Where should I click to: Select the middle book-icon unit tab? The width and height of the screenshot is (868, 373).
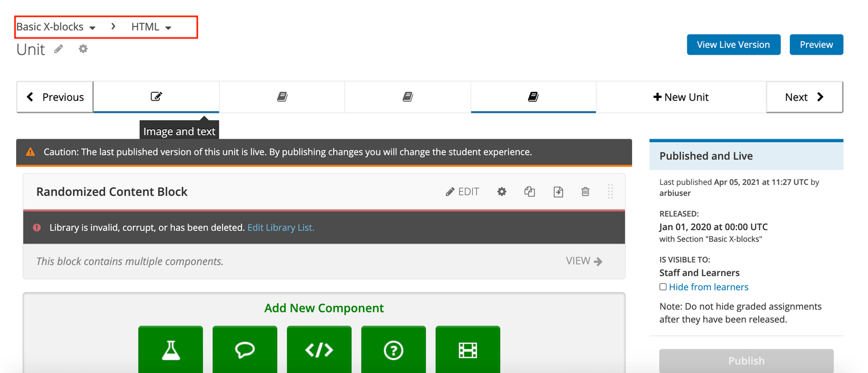[408, 97]
